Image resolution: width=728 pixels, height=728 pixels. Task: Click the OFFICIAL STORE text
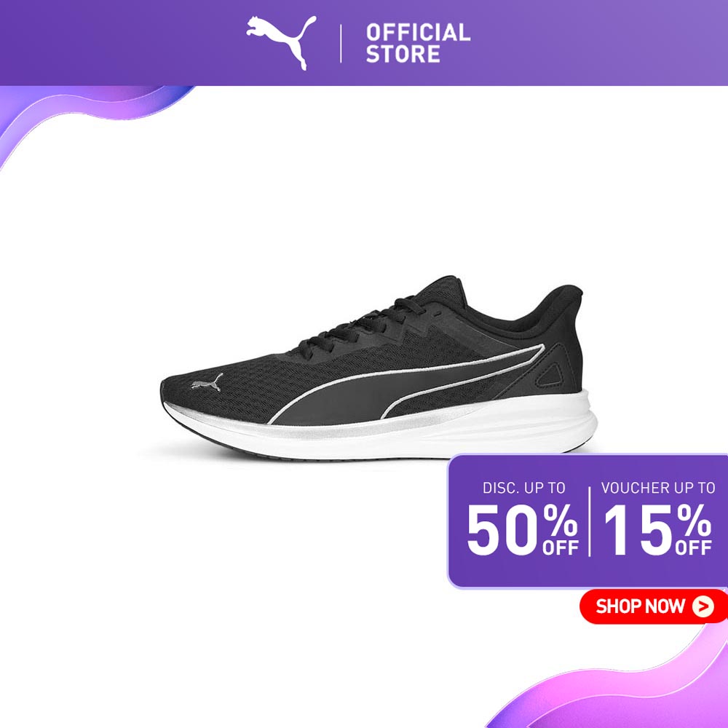[418, 43]
